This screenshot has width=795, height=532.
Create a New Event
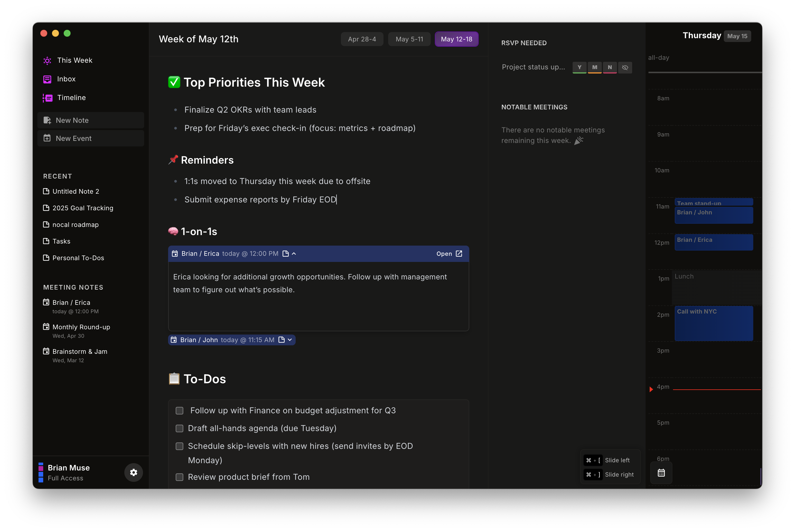pos(91,139)
